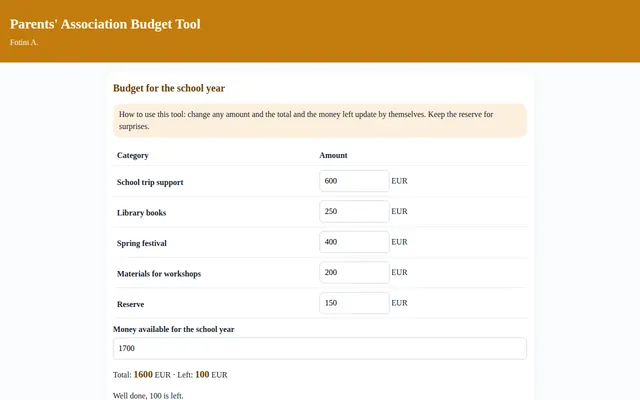Click the 'Amount' column header
The image size is (640, 400).
pos(333,155)
